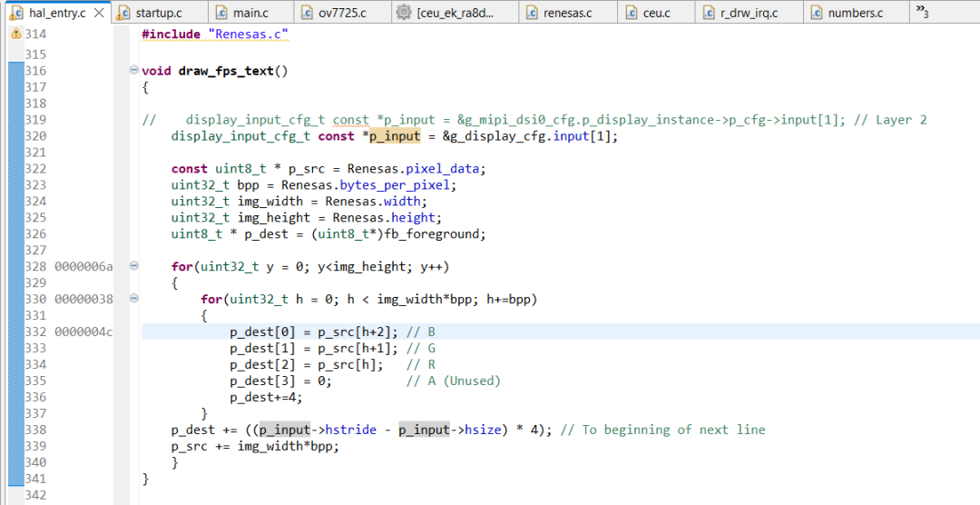
Task: Click the main.c tab file icon
Action: pyautogui.click(x=221, y=13)
